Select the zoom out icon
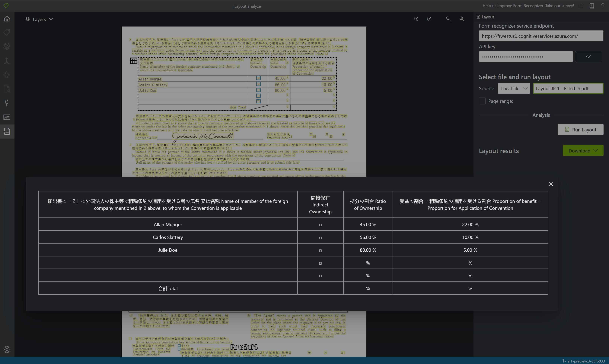609x364 pixels. (448, 19)
